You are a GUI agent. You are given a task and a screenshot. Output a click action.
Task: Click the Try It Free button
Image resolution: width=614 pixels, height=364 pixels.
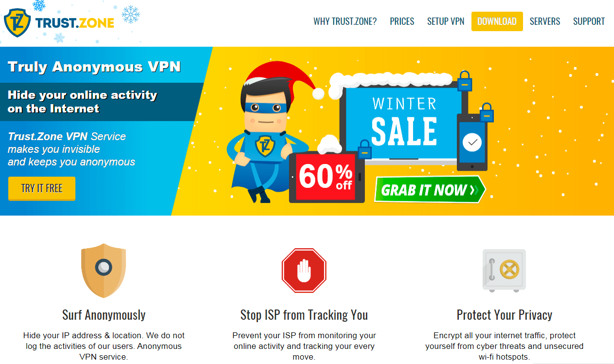[x=42, y=188]
